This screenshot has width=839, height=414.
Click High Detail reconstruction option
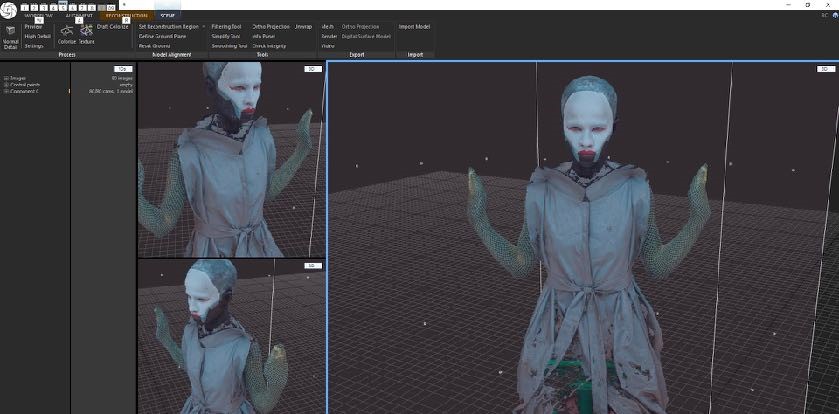point(38,36)
